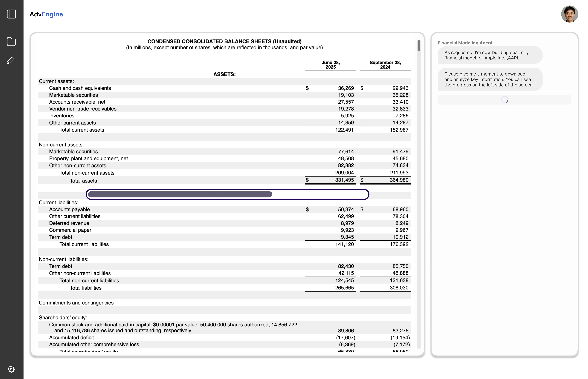Click the 'June 28, 2025' column header
The image size is (588, 379).
coord(331,65)
